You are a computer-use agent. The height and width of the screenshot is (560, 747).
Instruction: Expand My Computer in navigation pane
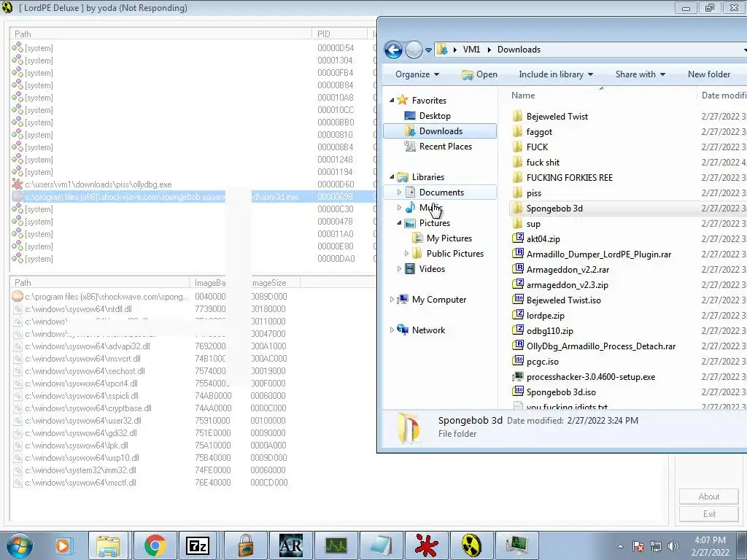tap(392, 300)
